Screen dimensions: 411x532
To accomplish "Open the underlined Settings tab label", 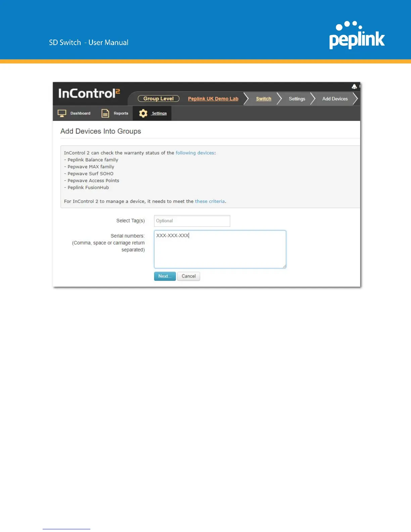I will point(159,114).
